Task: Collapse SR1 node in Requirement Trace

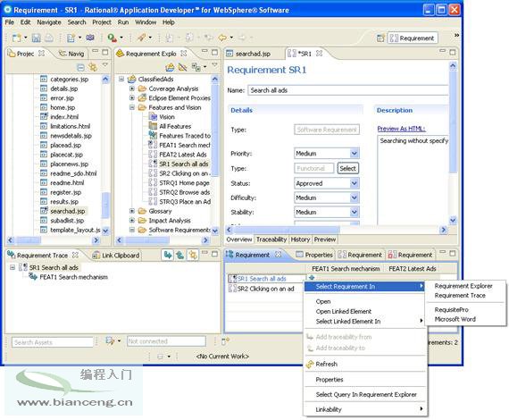Action: pos(13,267)
